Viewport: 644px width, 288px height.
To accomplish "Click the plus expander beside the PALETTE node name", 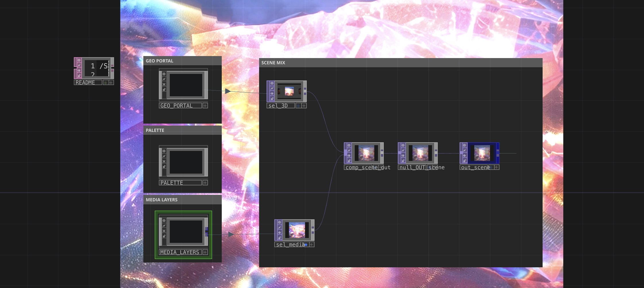I will (x=205, y=183).
